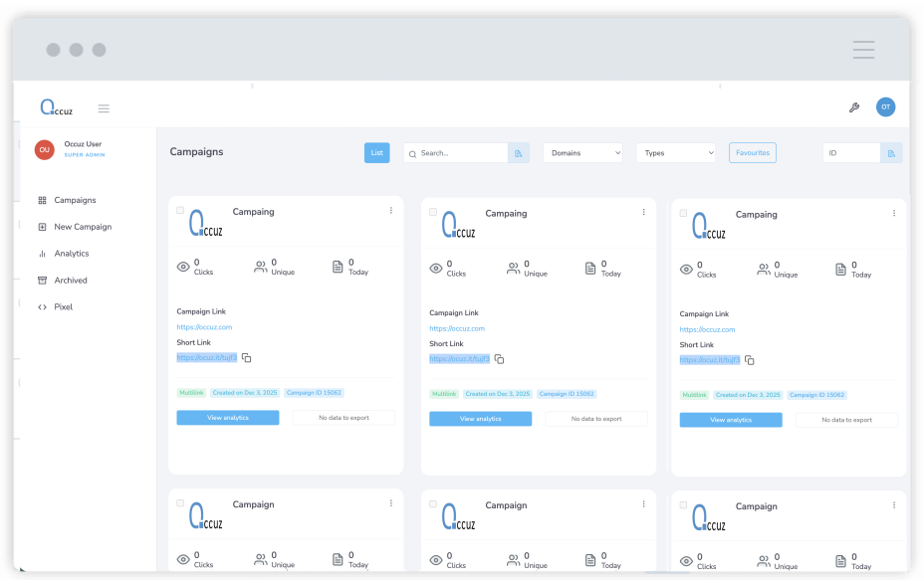Open the browser menu icon at top right
This screenshot has width=924, height=580.
click(863, 50)
